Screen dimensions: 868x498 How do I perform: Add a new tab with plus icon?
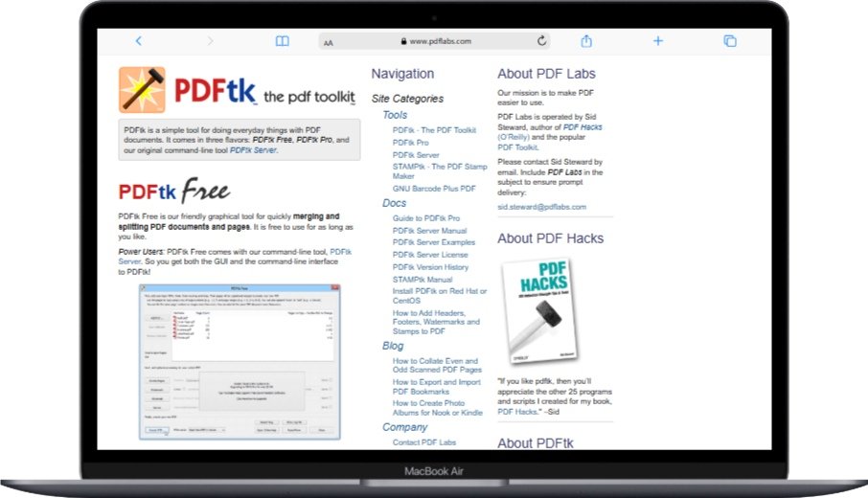[658, 41]
